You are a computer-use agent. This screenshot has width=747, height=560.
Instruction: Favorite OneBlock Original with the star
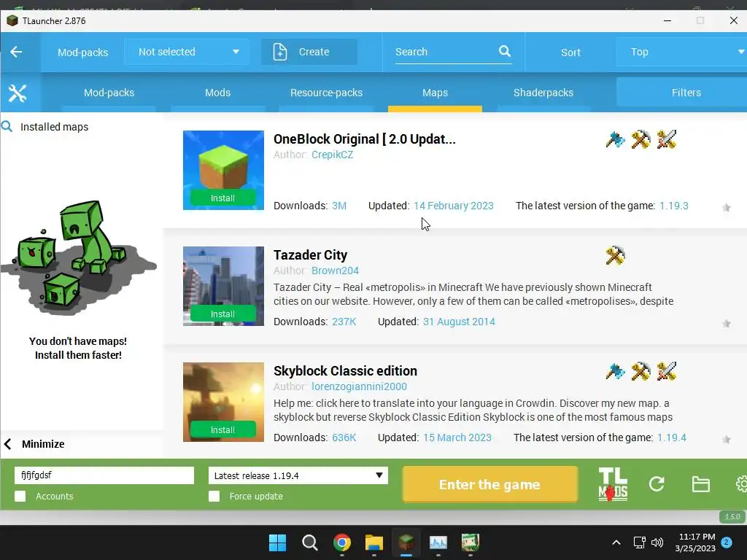tap(726, 207)
